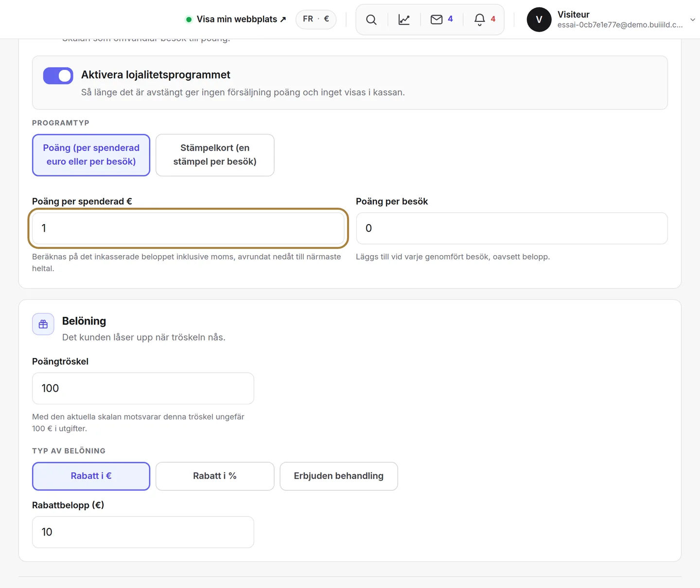Choose Rabatt i € reward type

pos(91,476)
